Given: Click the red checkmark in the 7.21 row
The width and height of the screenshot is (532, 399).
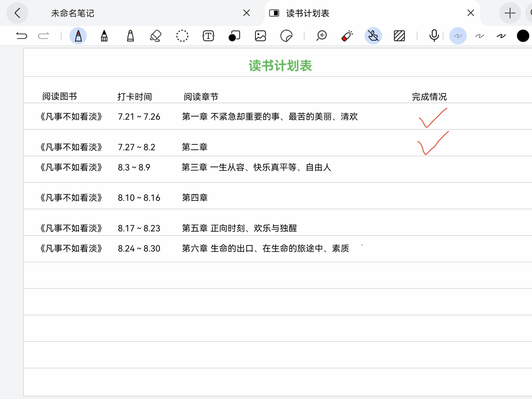Looking at the screenshot, I should click(x=433, y=118).
